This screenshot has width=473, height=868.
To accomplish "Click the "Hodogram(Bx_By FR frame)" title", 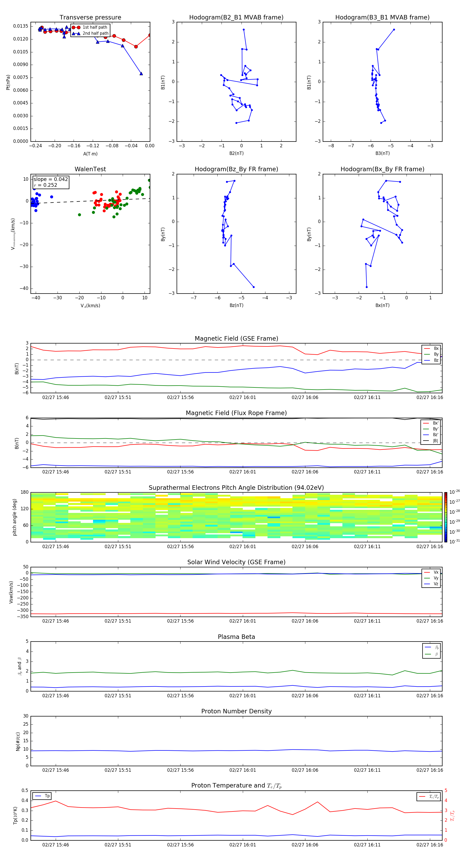I will pyautogui.click(x=382, y=169).
